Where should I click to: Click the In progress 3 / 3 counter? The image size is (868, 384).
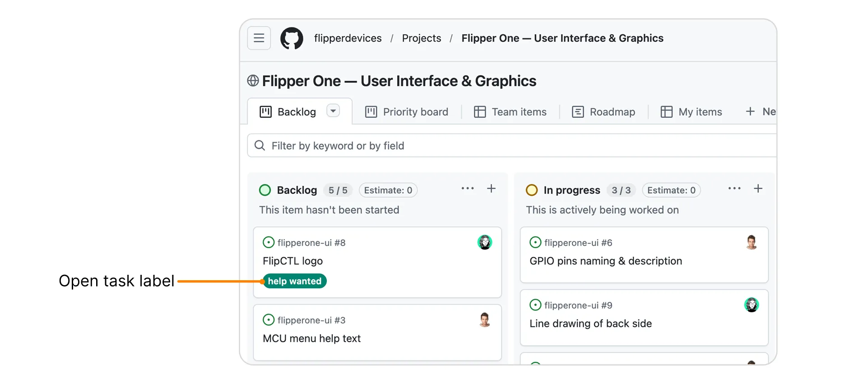click(x=621, y=190)
